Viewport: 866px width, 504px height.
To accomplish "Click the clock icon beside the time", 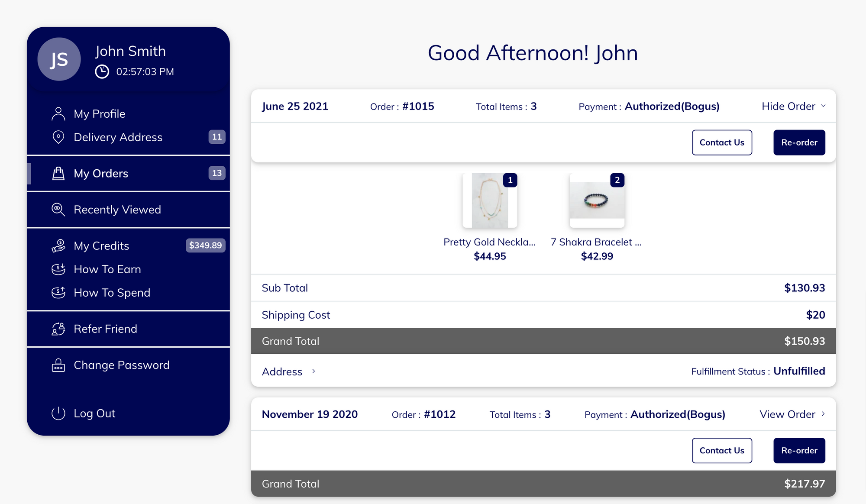I will pyautogui.click(x=102, y=71).
